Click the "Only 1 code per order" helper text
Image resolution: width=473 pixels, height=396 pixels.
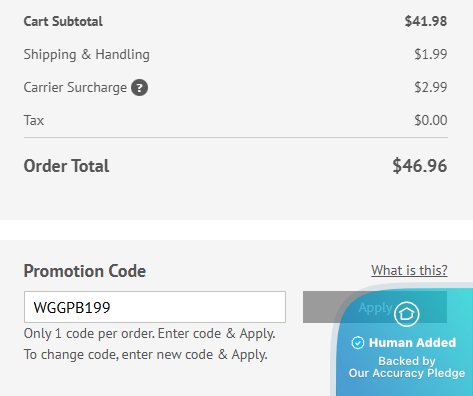[x=150, y=334]
